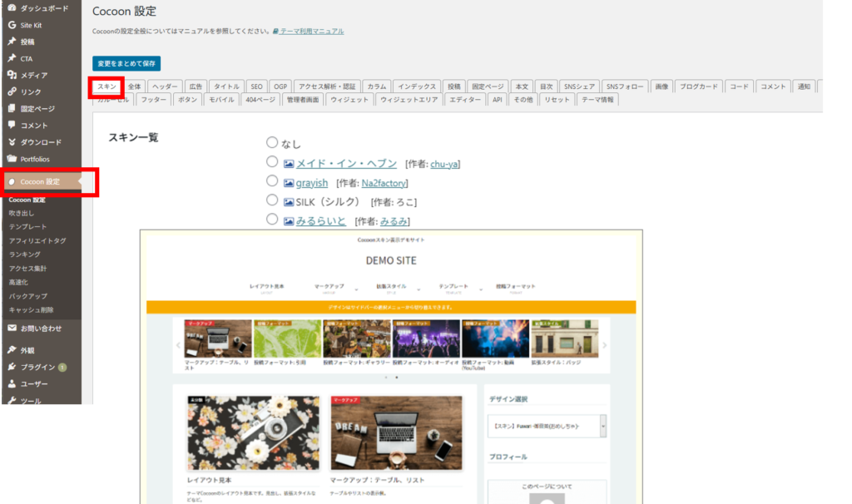852x504 pixels.
Task: Click the image icon beside grayish
Action: coord(289,183)
